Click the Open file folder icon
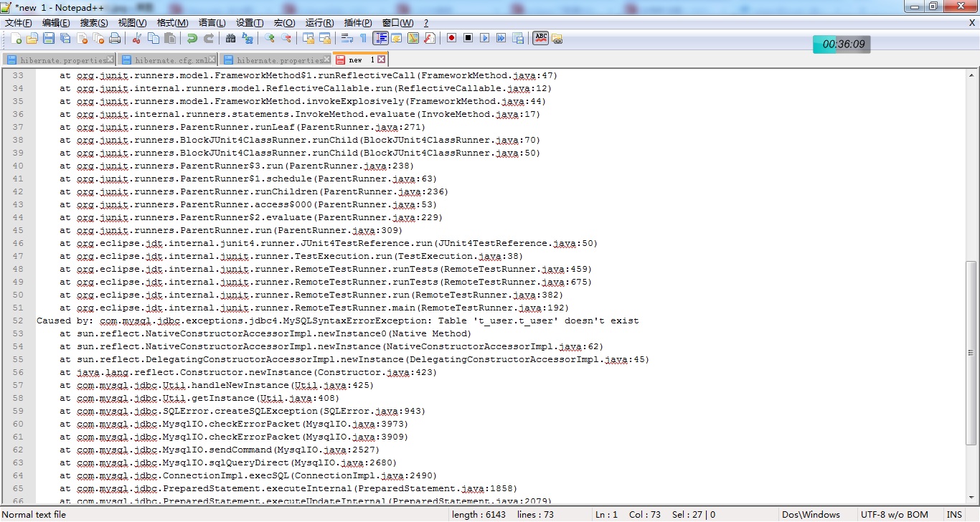980x522 pixels. pos(32,38)
